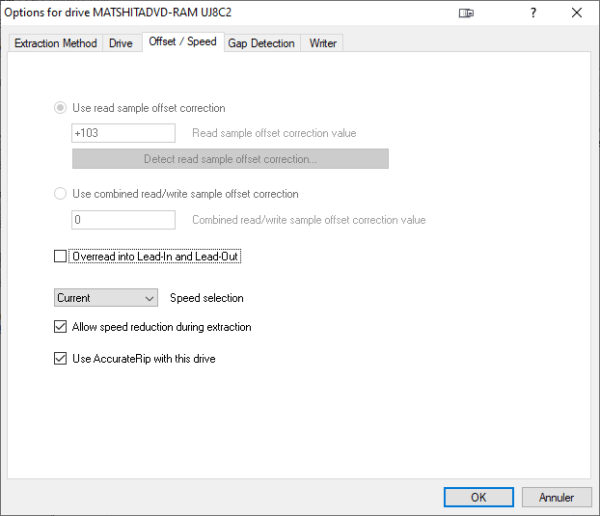Go to the Gap Detection tab

[262, 43]
